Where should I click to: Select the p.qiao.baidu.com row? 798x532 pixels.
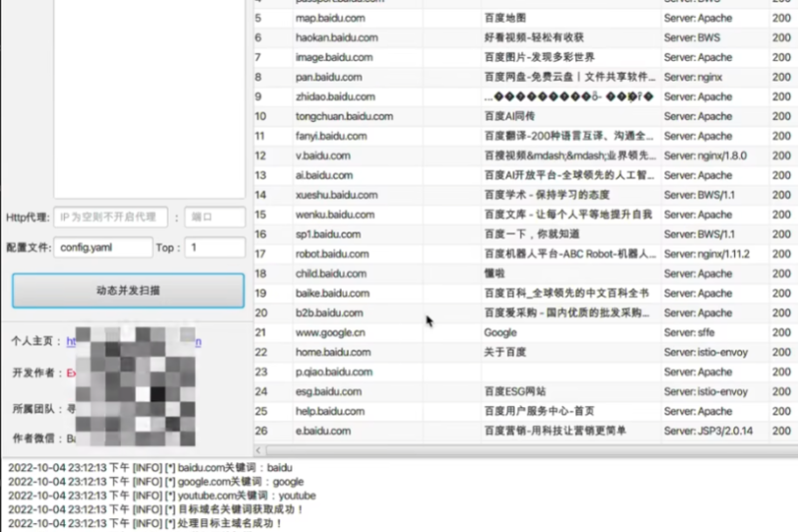click(526, 372)
